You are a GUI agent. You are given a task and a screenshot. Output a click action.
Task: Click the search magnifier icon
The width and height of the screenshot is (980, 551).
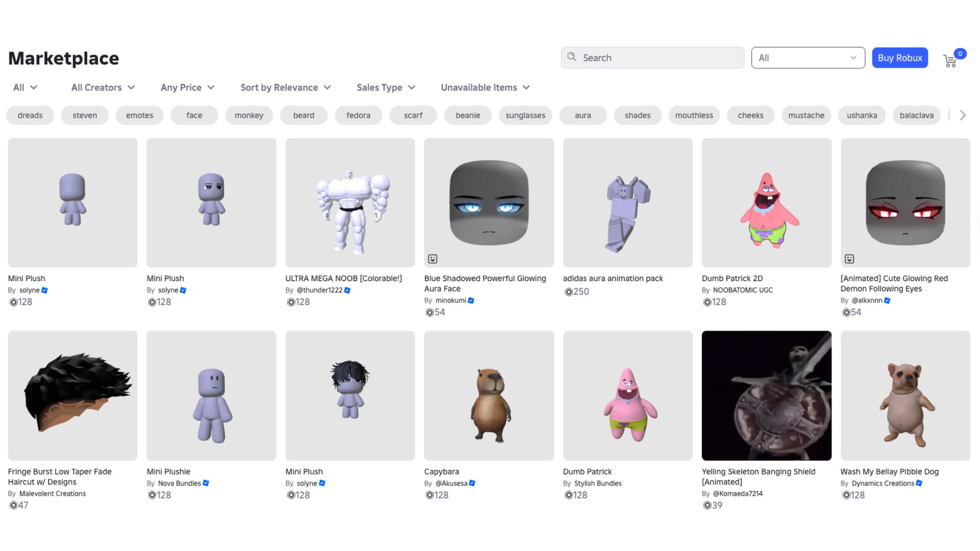[x=572, y=57]
